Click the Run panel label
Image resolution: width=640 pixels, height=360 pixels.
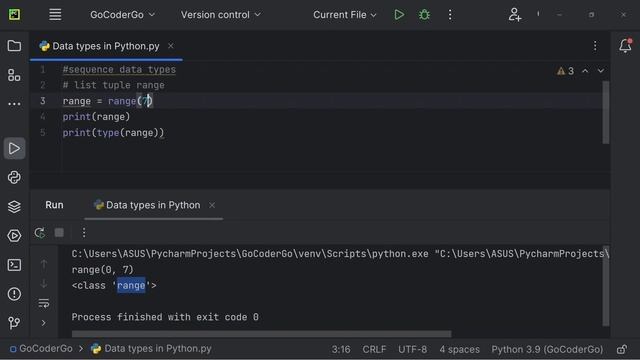click(54, 205)
